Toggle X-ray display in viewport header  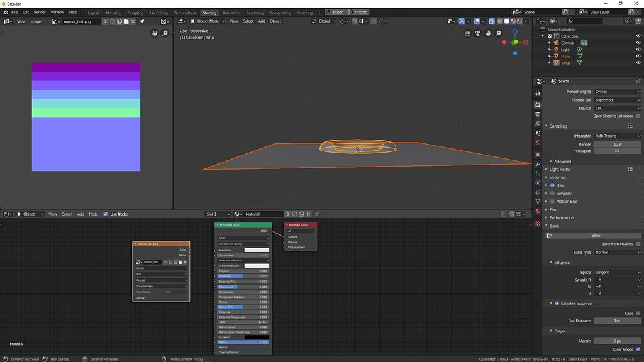pyautogui.click(x=492, y=21)
